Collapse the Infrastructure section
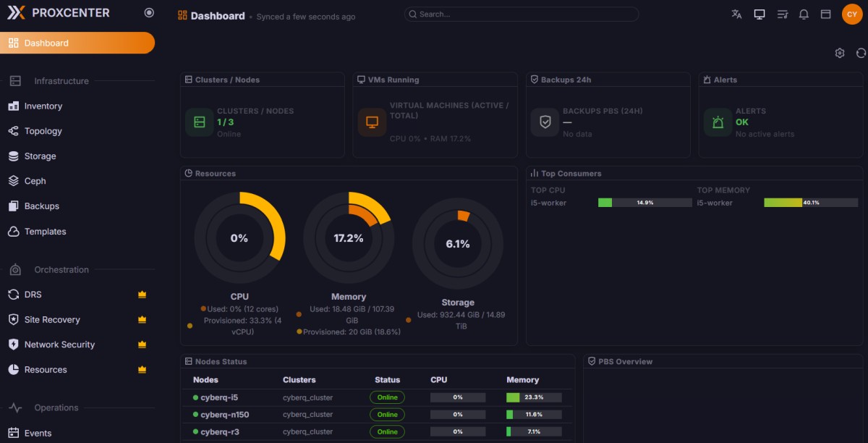This screenshot has height=443, width=868. click(x=61, y=81)
